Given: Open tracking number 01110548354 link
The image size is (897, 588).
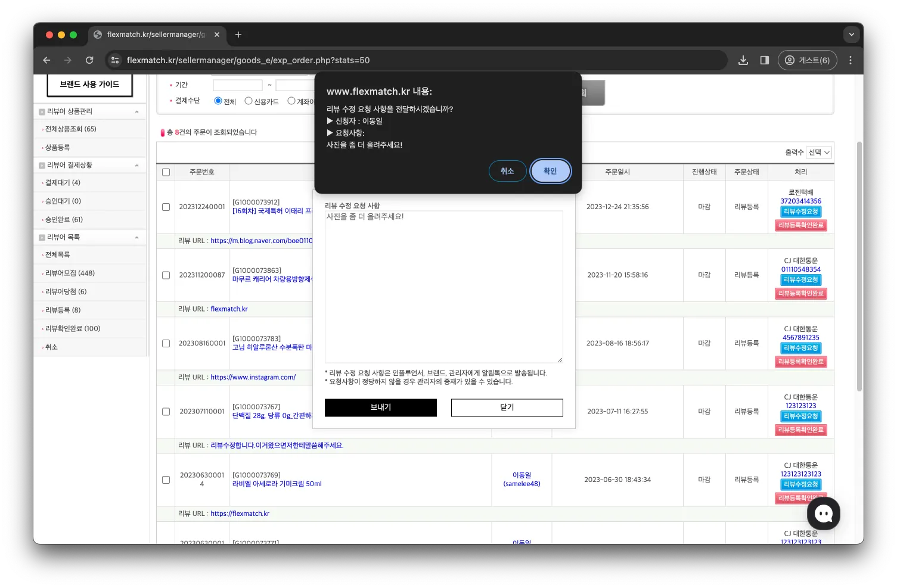Looking at the screenshot, I should [801, 269].
